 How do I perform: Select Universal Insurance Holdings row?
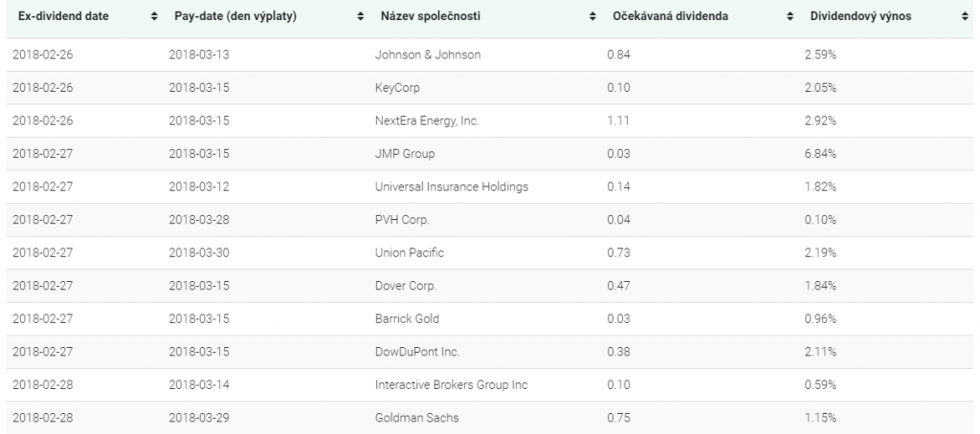451,186
